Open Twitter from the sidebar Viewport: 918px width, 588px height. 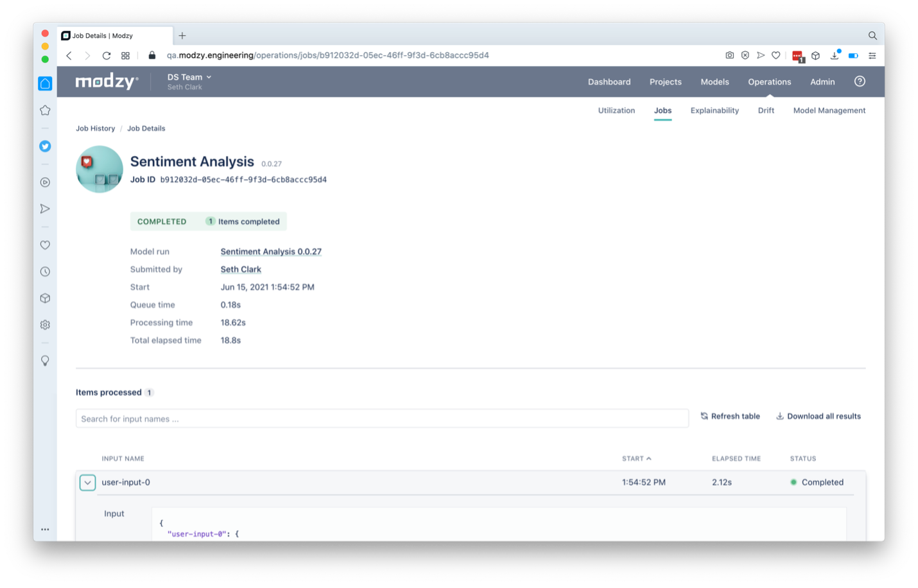(45, 146)
